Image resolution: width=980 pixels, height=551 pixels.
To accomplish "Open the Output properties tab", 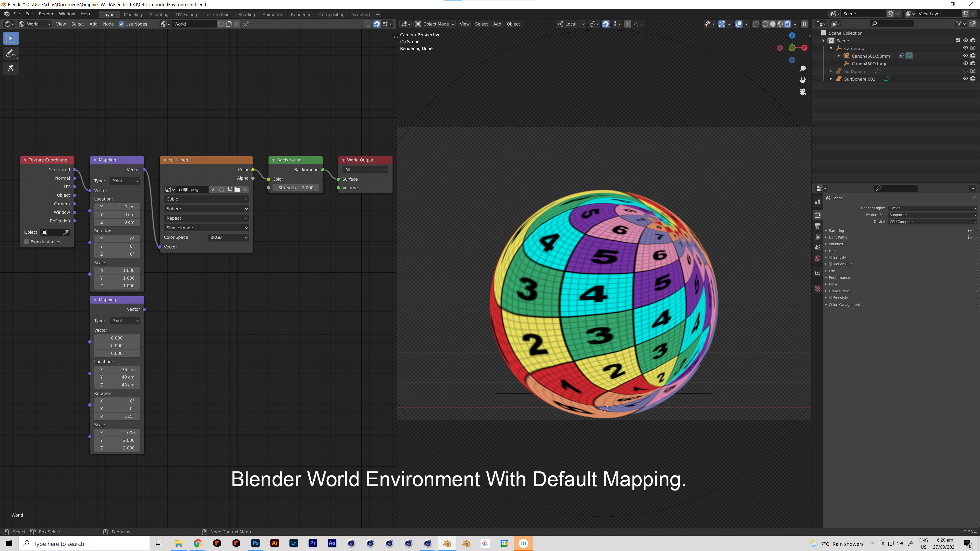I will click(817, 226).
